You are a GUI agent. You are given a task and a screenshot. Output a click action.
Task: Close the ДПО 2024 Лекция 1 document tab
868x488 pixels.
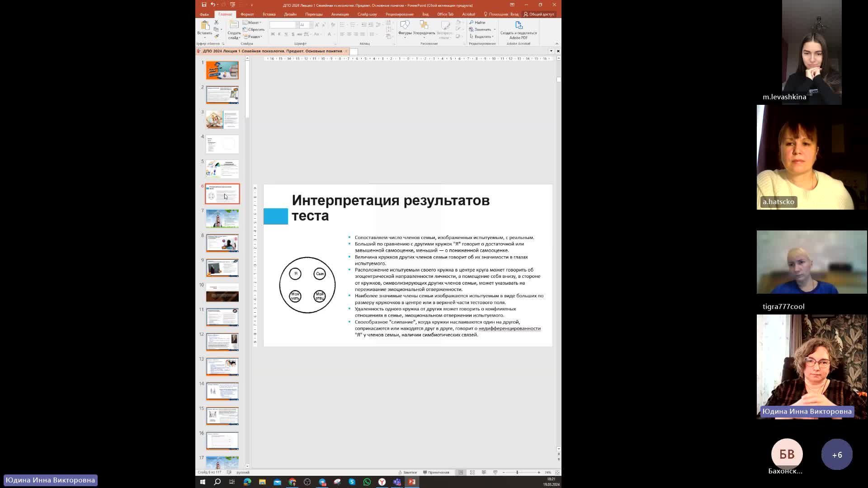click(346, 51)
